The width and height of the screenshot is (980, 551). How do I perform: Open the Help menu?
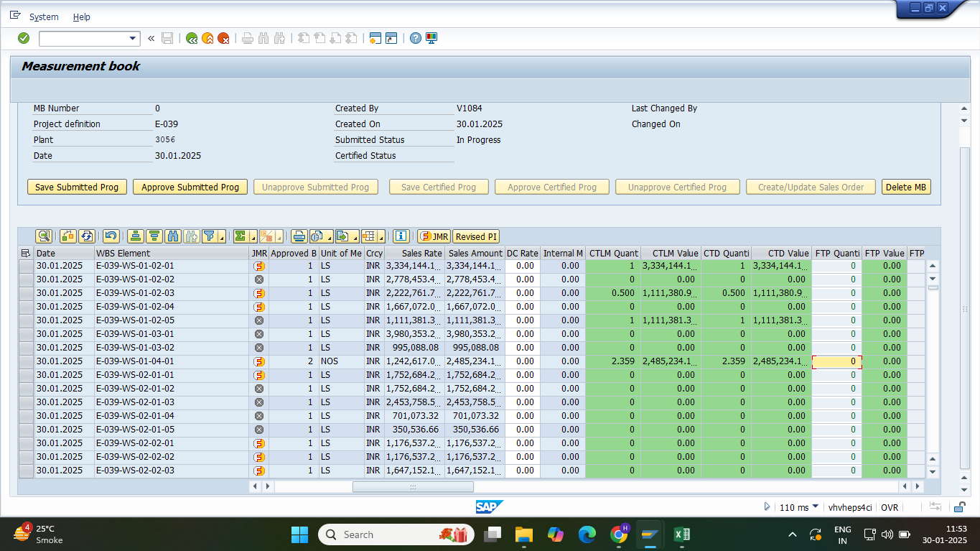[82, 17]
